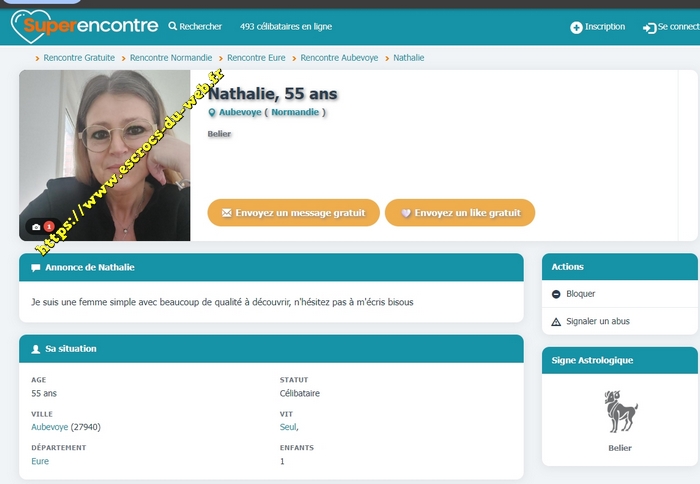
Task: Click the Superencontre heart logo
Action: click(29, 27)
